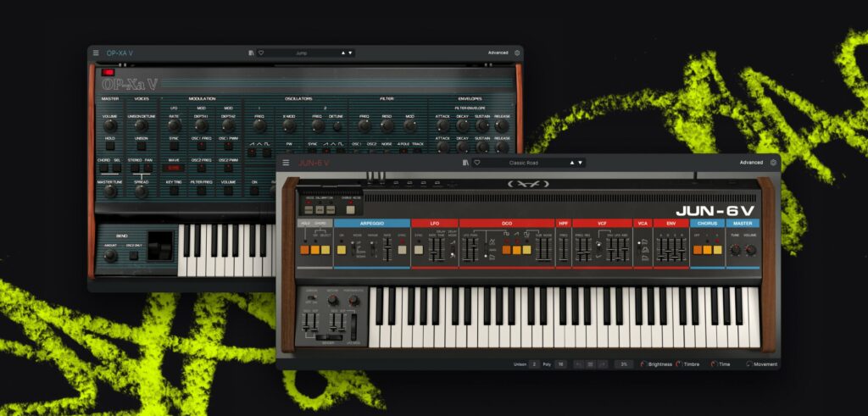Click the heart icon in OP-XA V toolbar

[x=261, y=53]
